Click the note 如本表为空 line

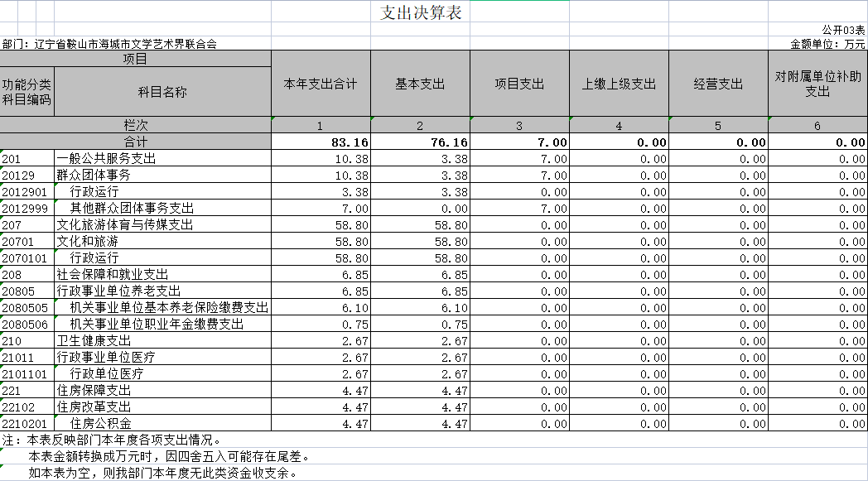[x=163, y=474]
